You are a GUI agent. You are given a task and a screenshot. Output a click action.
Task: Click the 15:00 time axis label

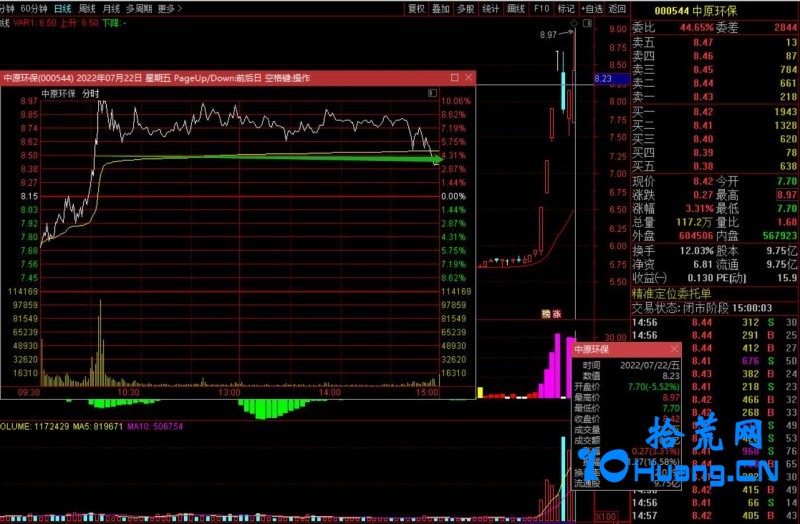(x=427, y=392)
